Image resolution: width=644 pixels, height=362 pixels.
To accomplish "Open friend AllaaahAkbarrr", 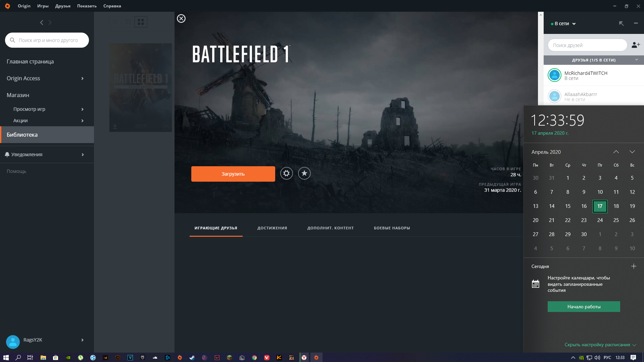I will pyautogui.click(x=594, y=96).
